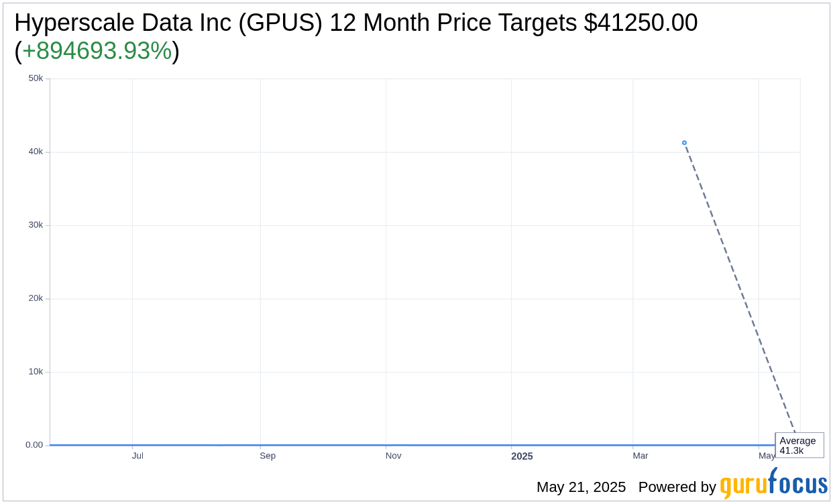833x504 pixels.
Task: Click the May 21, 2025 date text
Action: [581, 487]
